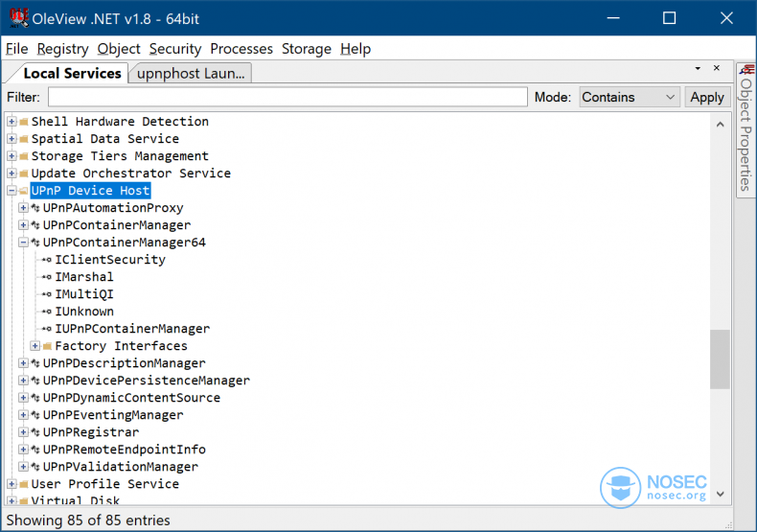Click the UPnP Device Host open-folder icon
757x532 pixels.
tap(23, 191)
